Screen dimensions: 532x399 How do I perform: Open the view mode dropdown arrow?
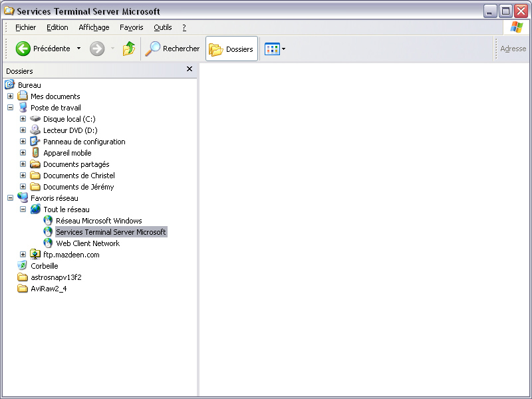click(284, 49)
